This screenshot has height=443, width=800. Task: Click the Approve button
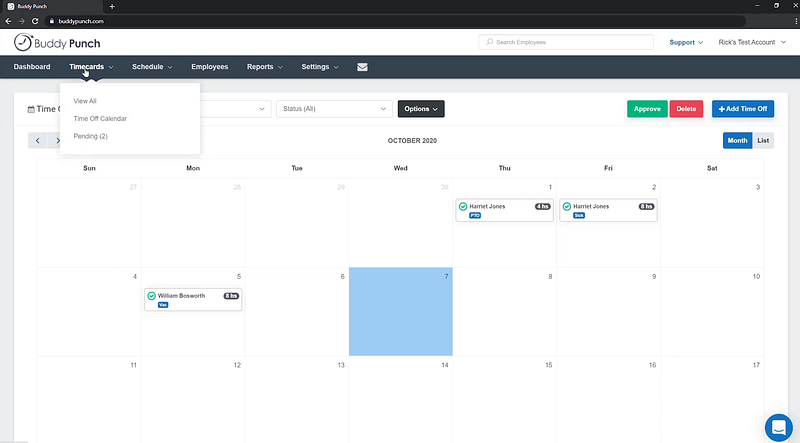pos(647,109)
